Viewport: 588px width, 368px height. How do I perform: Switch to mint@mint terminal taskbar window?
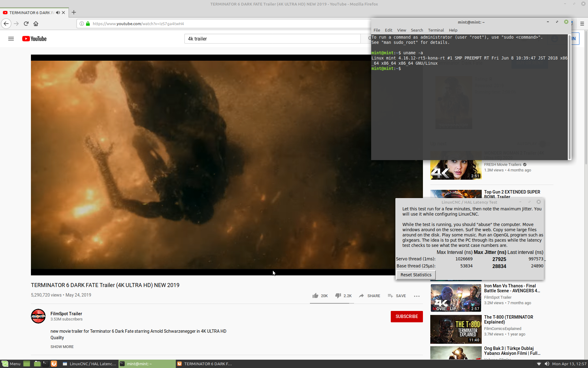(147, 364)
